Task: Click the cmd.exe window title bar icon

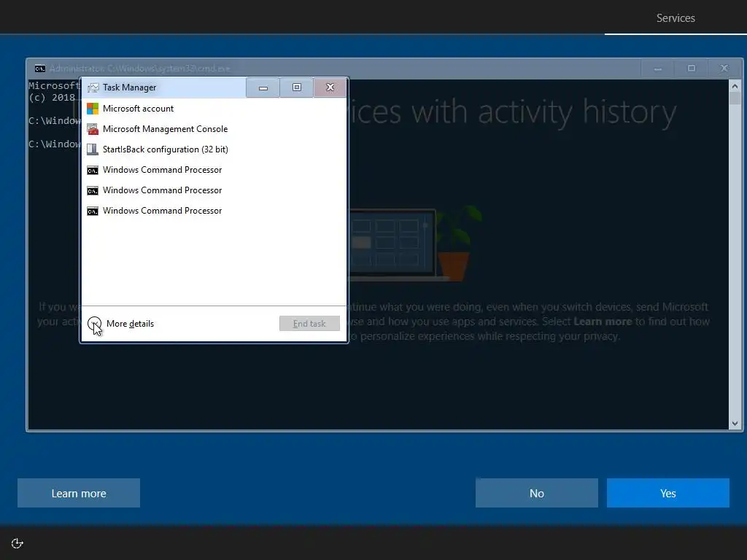Action: click(40, 69)
